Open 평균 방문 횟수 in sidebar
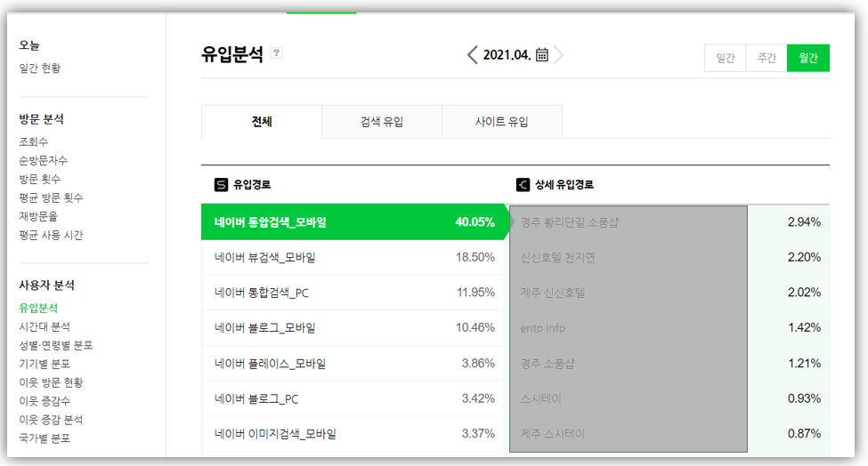Screen dimensions: 868x466 point(51,197)
